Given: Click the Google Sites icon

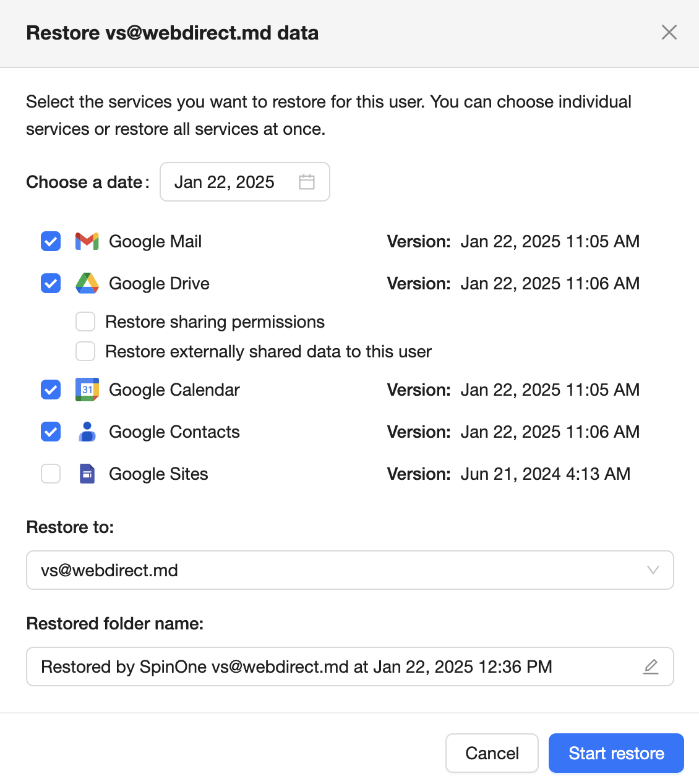Looking at the screenshot, I should 87,474.
